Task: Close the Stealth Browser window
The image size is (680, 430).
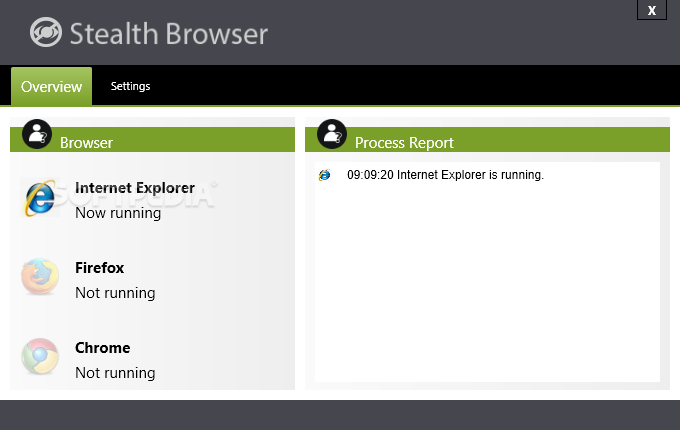Action: click(x=651, y=10)
